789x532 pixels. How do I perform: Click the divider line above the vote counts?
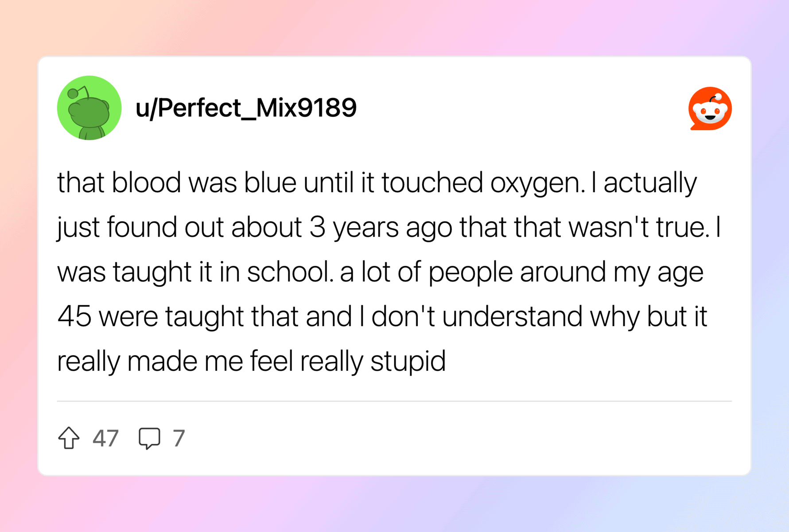tap(394, 401)
